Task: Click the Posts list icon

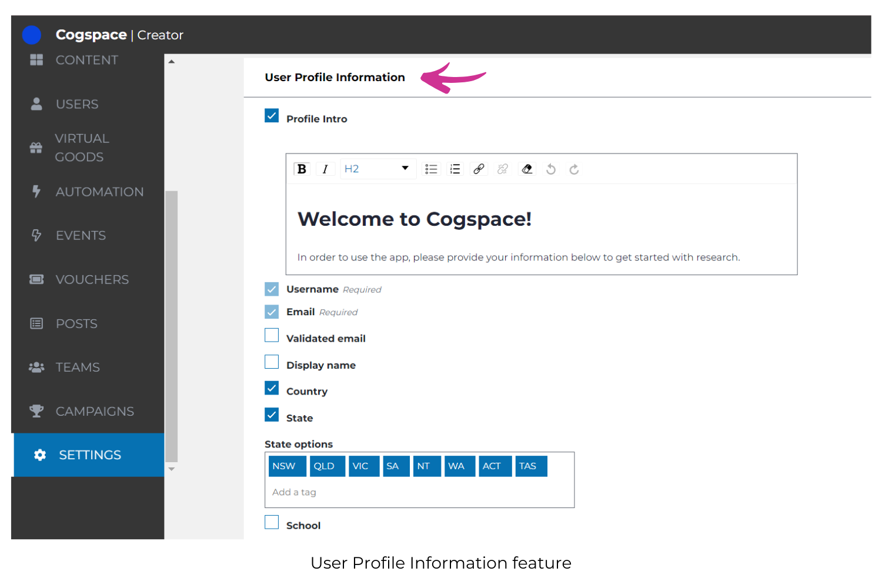Action: (36, 323)
